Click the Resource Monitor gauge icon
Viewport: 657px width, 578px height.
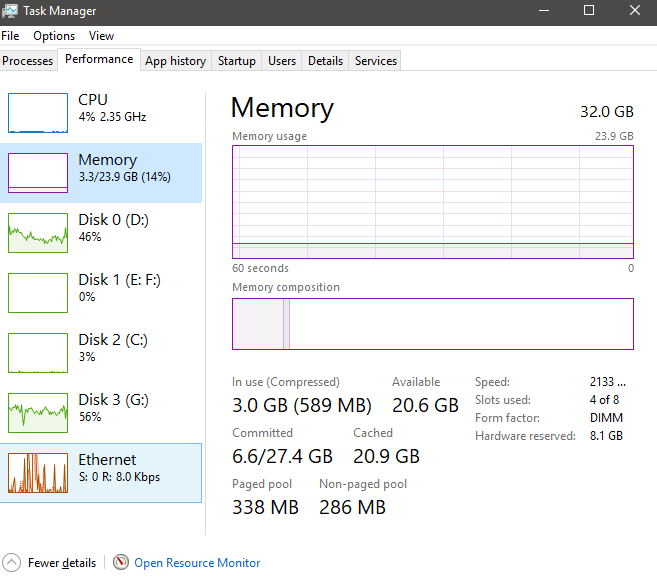(x=121, y=562)
